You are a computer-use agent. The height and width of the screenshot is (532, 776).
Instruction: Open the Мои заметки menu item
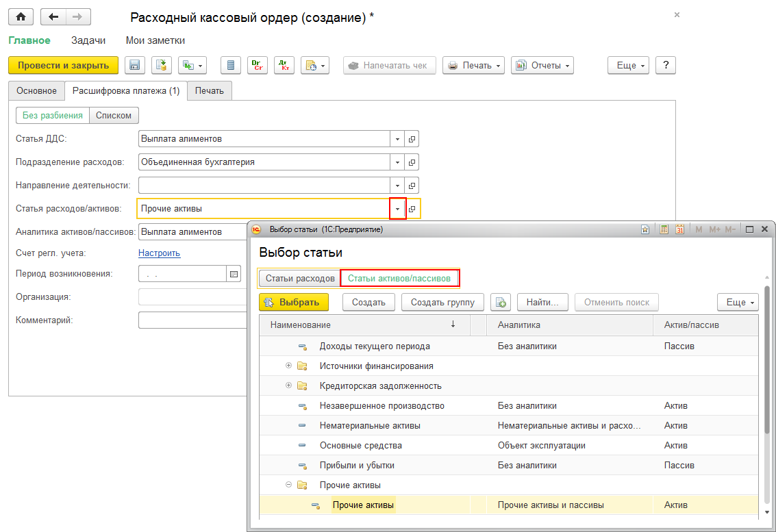click(x=155, y=40)
